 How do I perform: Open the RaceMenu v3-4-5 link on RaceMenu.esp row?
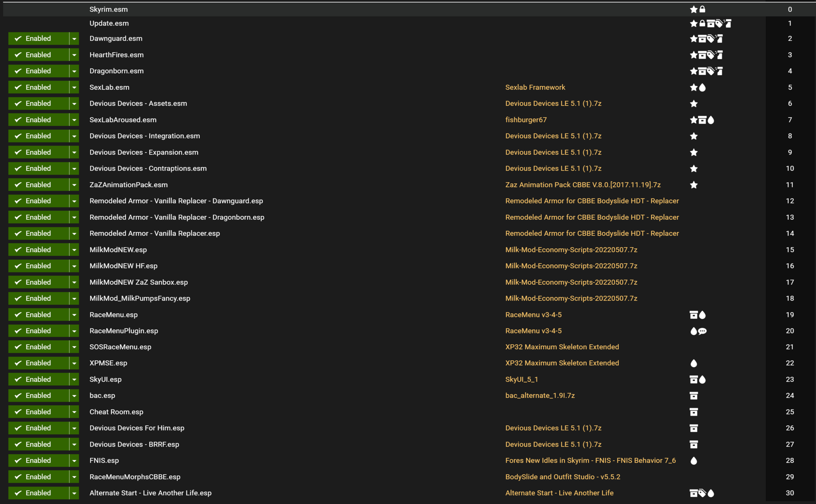coord(533,315)
